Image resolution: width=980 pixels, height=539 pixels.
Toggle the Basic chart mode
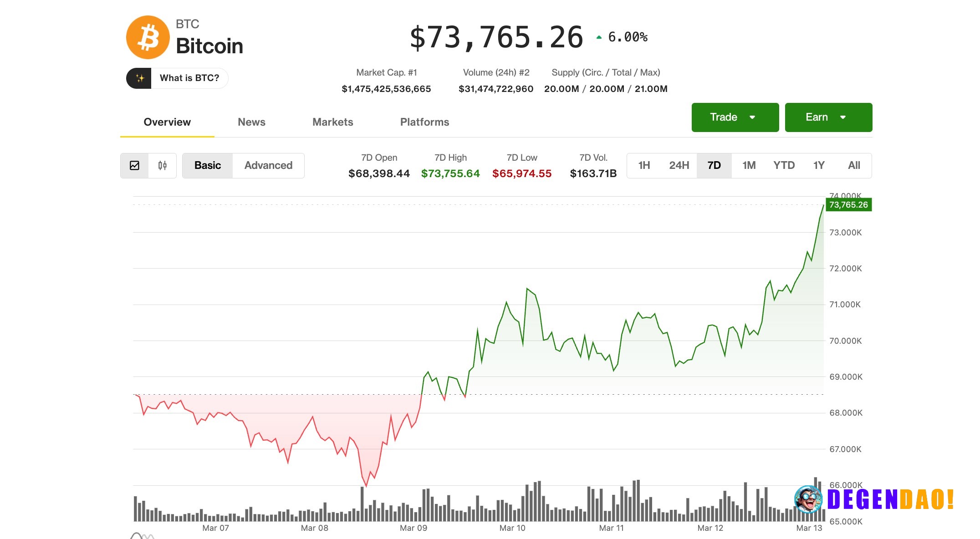(208, 165)
